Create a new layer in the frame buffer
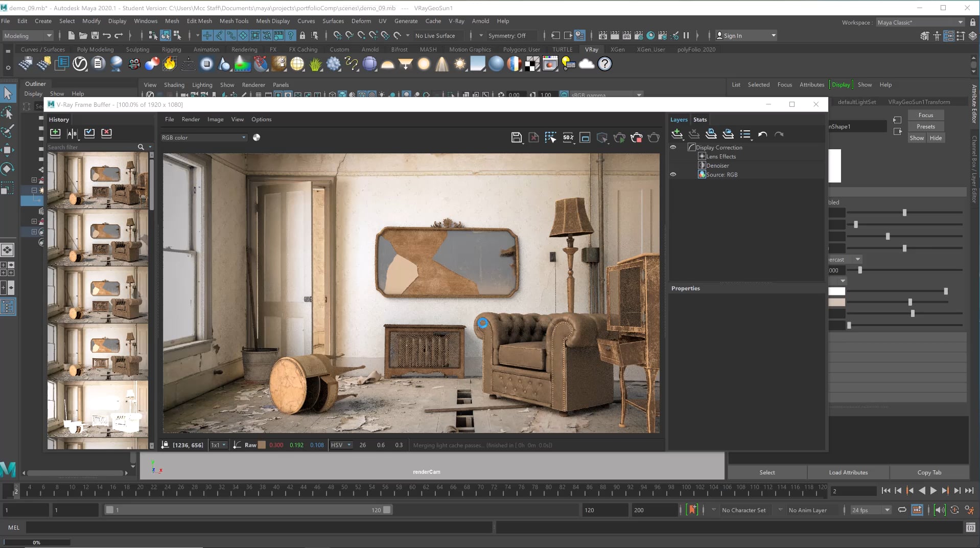Viewport: 980px width, 548px height. [x=677, y=134]
